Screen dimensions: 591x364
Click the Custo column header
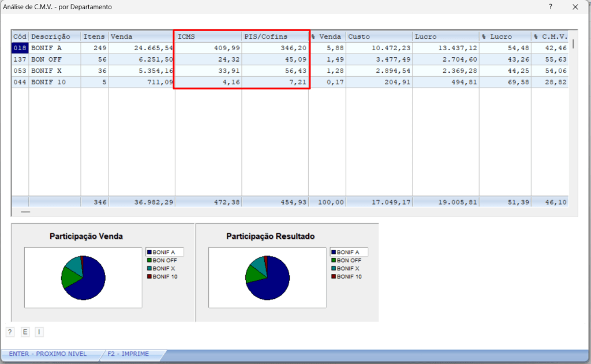pos(379,36)
